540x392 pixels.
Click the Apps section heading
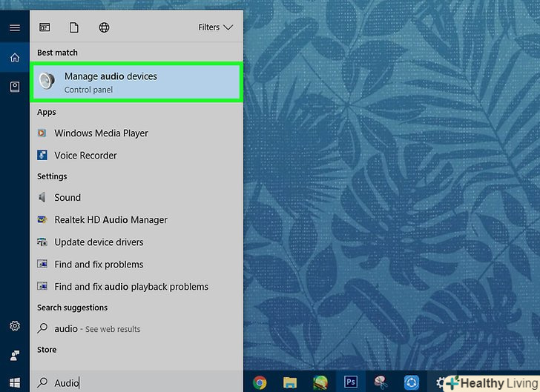click(47, 112)
